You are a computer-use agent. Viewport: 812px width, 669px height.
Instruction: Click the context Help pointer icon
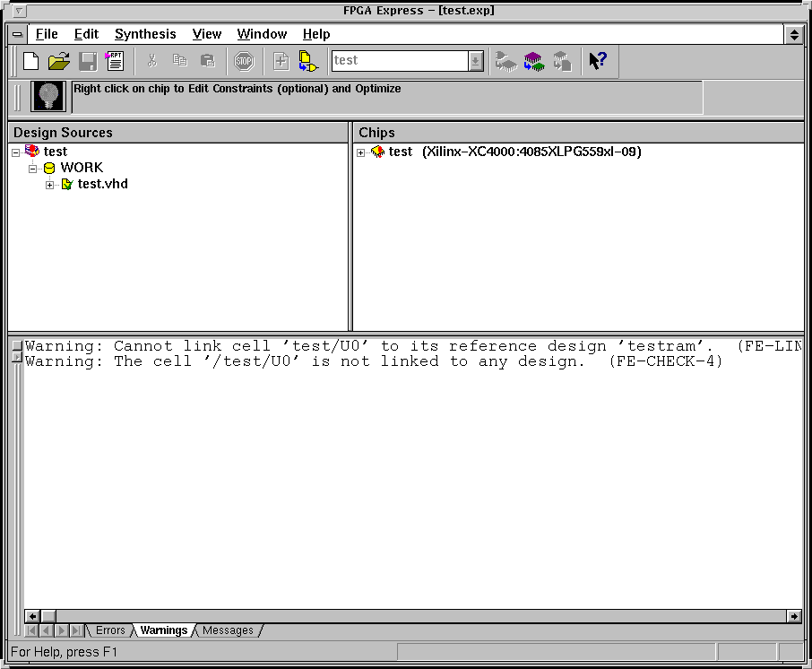(598, 61)
